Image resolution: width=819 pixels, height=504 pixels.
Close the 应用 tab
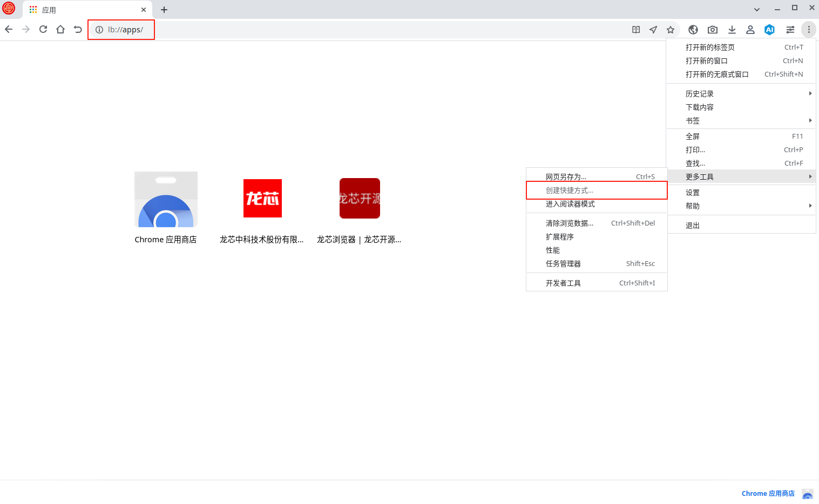click(x=144, y=10)
